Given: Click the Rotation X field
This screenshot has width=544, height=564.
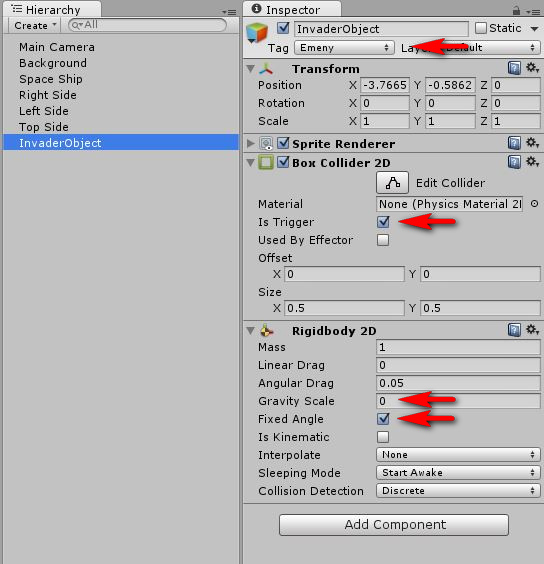Looking at the screenshot, I should tap(385, 103).
